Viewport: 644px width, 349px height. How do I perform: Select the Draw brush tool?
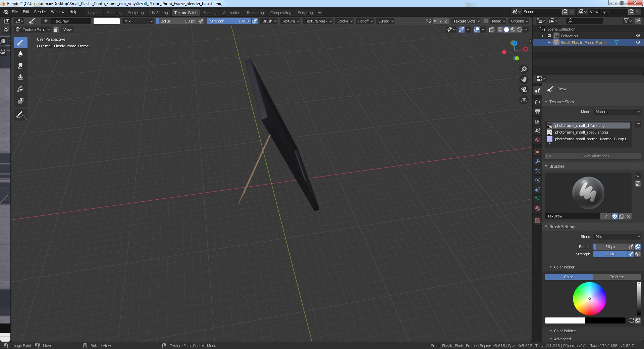coord(20,42)
